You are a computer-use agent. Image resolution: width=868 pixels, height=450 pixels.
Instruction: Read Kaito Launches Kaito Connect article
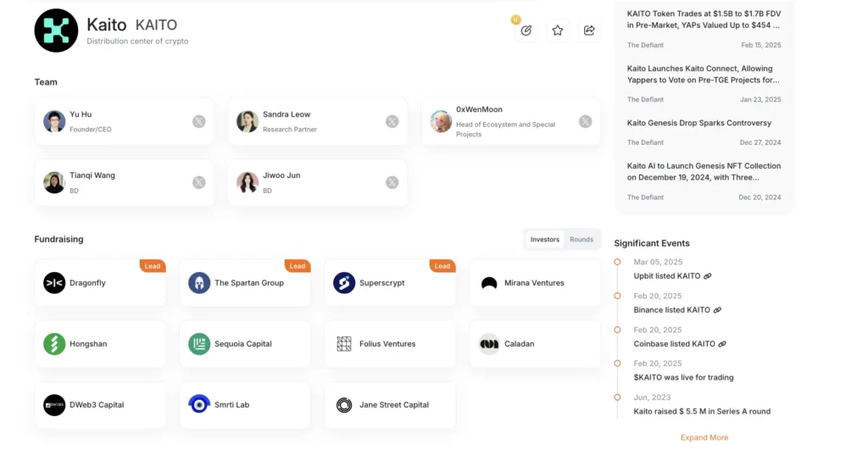(704, 75)
